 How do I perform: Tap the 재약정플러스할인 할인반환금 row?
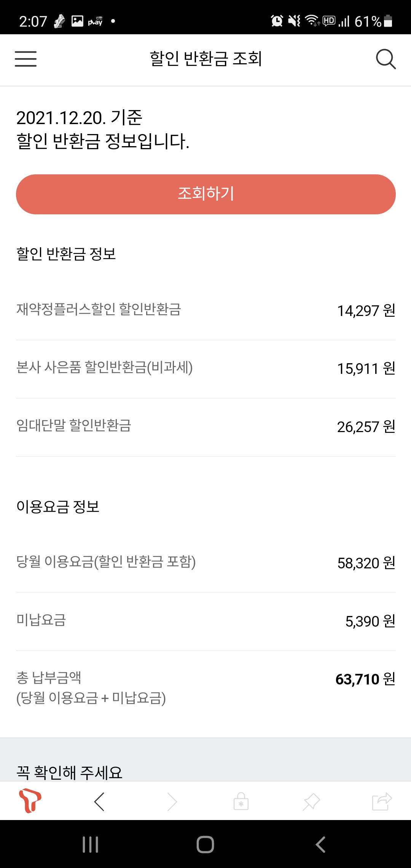point(205,310)
